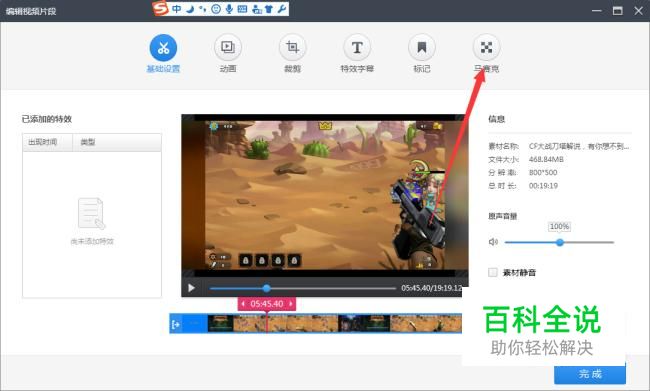Maximize the 编辑视频片段 window
This screenshot has height=391, width=650.
[618, 11]
